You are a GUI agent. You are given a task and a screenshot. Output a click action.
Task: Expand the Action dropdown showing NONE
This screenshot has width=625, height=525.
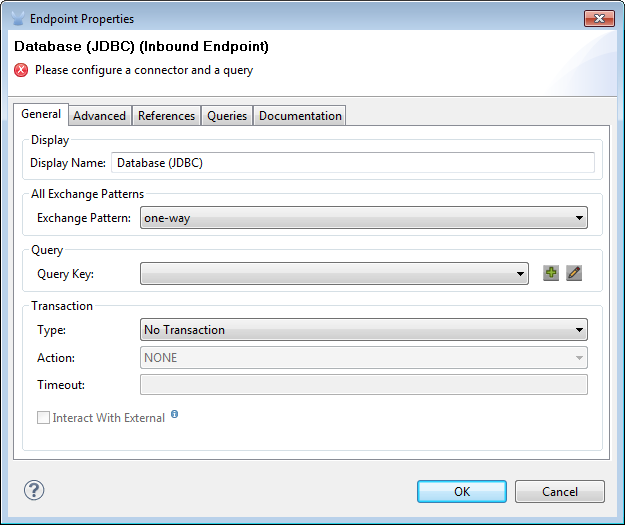click(363, 357)
